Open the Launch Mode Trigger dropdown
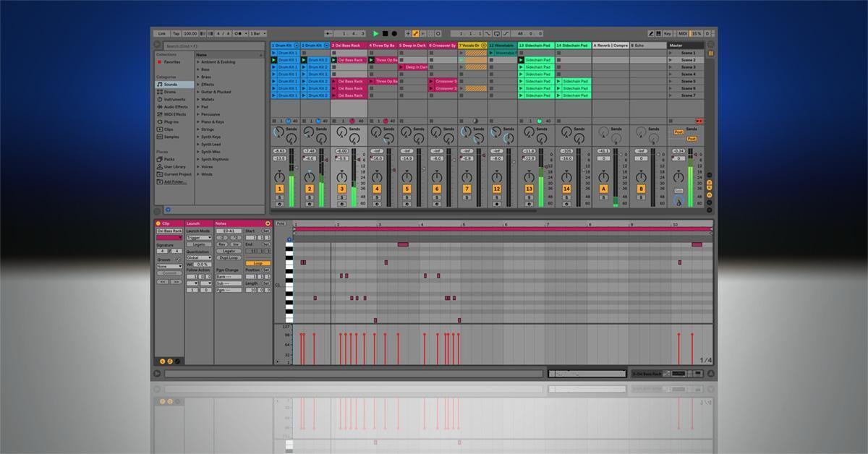This screenshot has width=868, height=454. coord(198,237)
